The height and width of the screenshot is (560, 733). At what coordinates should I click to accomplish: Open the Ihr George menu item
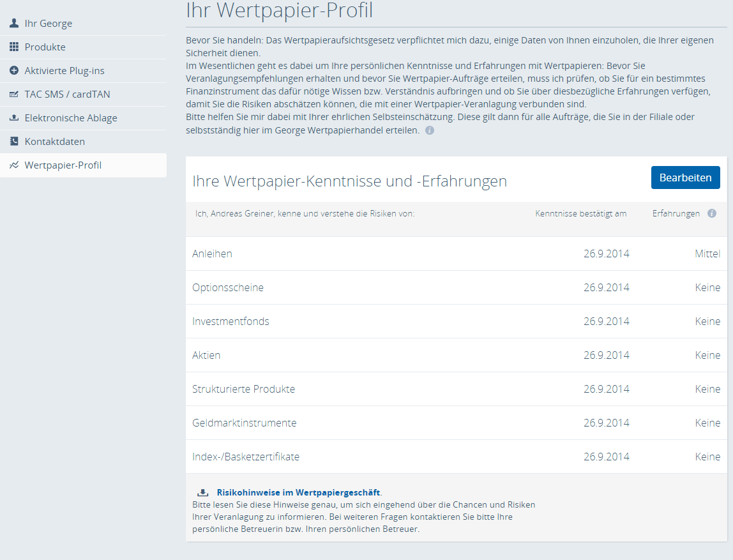coord(83,24)
